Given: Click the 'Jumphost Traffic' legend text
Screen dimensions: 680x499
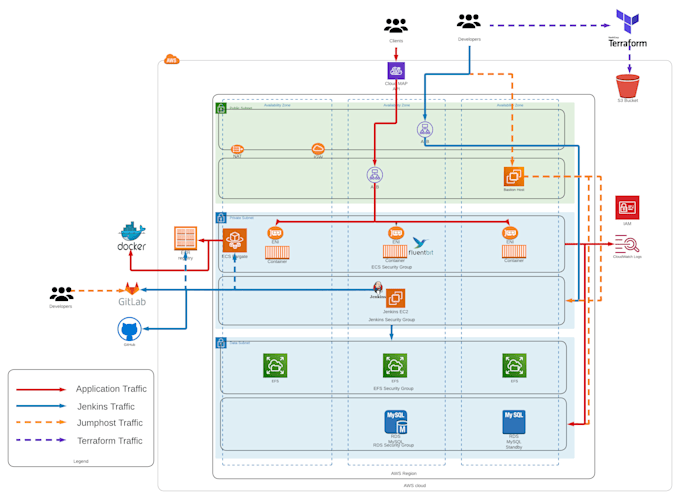Looking at the screenshot, I should coord(110,423).
